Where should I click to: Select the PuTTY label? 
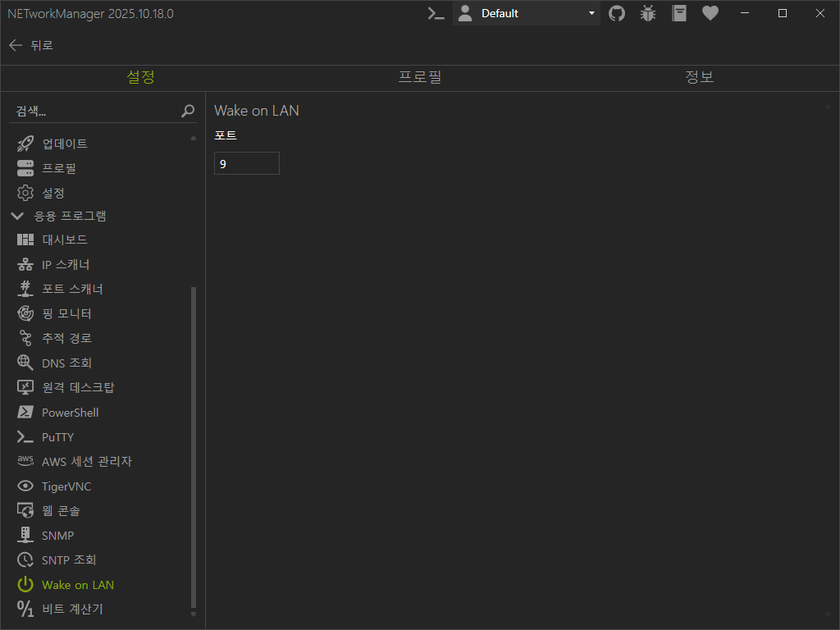[x=58, y=437]
